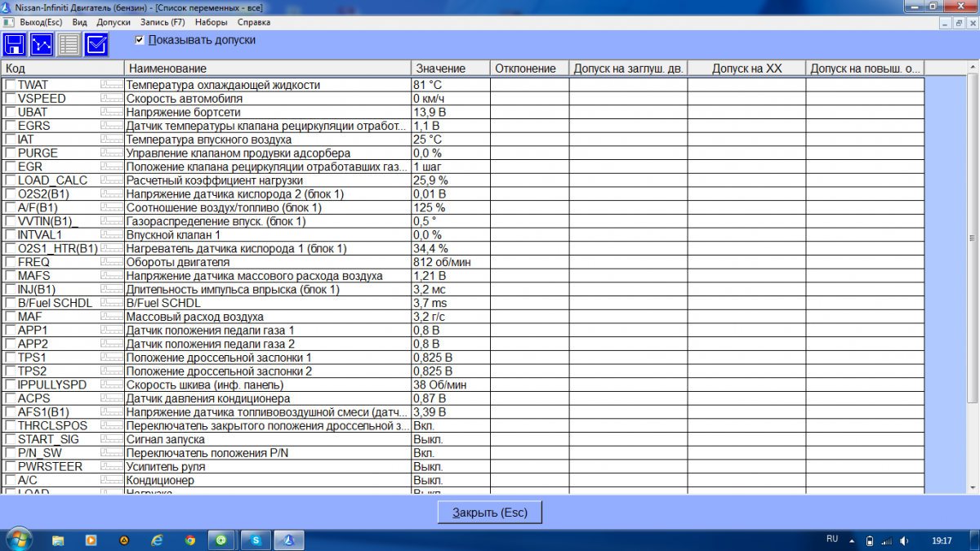Click the graph icon in the TPS1 row
980x551 pixels.
tap(112, 358)
